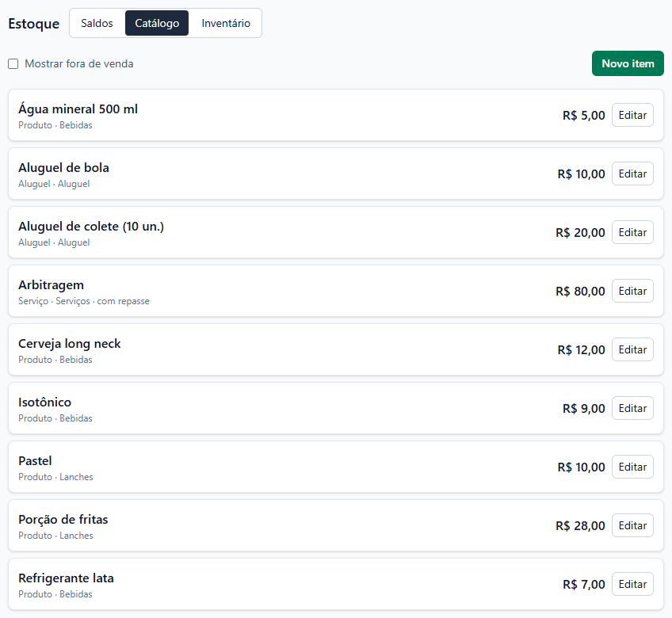Screen dimensions: 672x618
Task: Select the Água mineral 500 ml name
Action: 78,109
